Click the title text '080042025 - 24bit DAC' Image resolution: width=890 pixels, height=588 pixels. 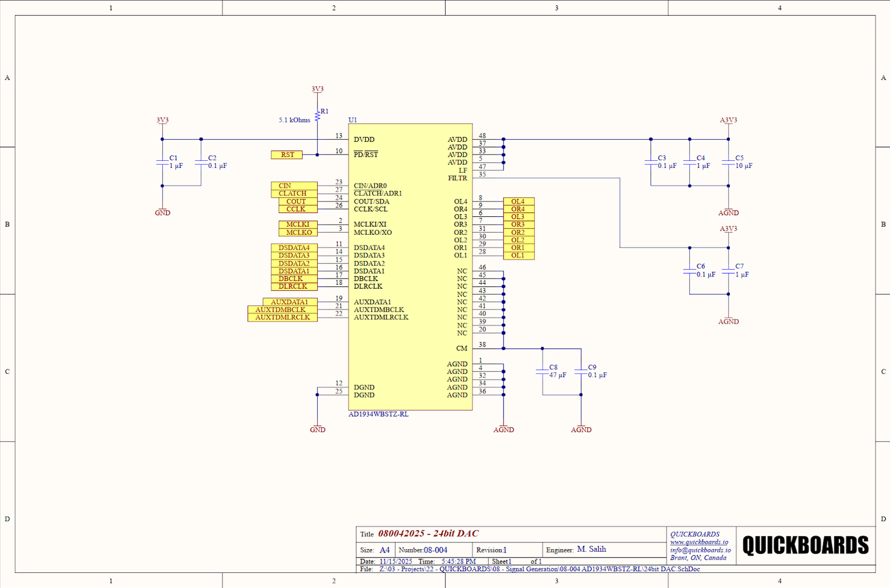(428, 533)
